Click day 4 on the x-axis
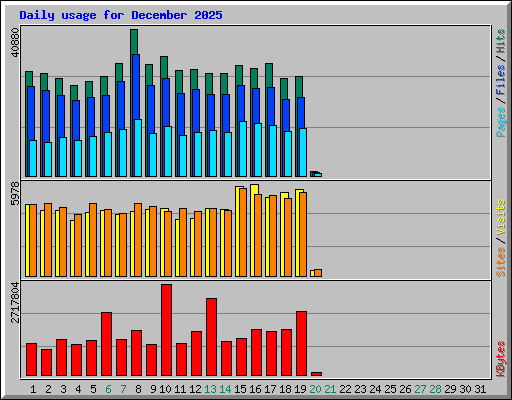Screen dimensions: 512x400 pyautogui.click(x=78, y=389)
